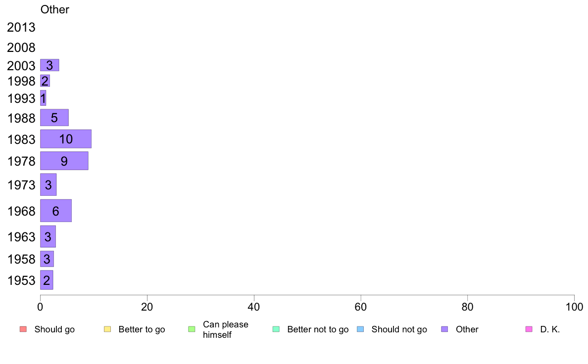Toggle the Should go legend label
588x364 pixels.
click(x=54, y=329)
